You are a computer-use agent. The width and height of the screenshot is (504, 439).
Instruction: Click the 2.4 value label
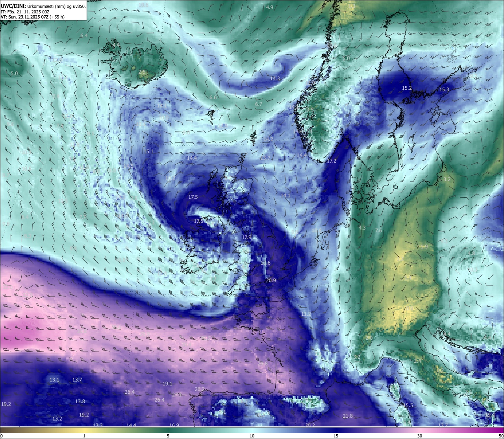418,361
